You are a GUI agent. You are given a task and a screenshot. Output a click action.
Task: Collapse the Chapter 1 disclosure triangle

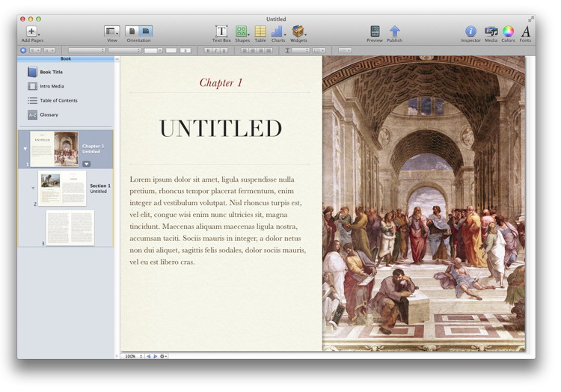pos(25,148)
